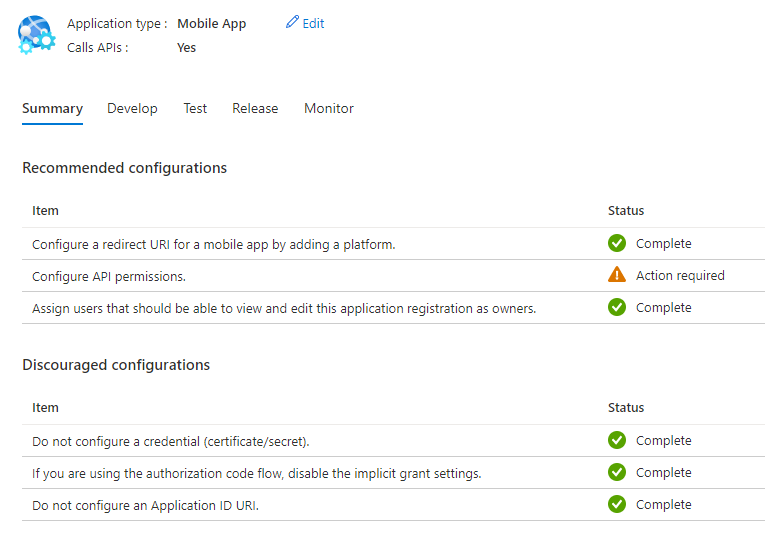Image resolution: width=765 pixels, height=548 pixels.
Task: Click the Edit pencil icon
Action: [x=292, y=22]
